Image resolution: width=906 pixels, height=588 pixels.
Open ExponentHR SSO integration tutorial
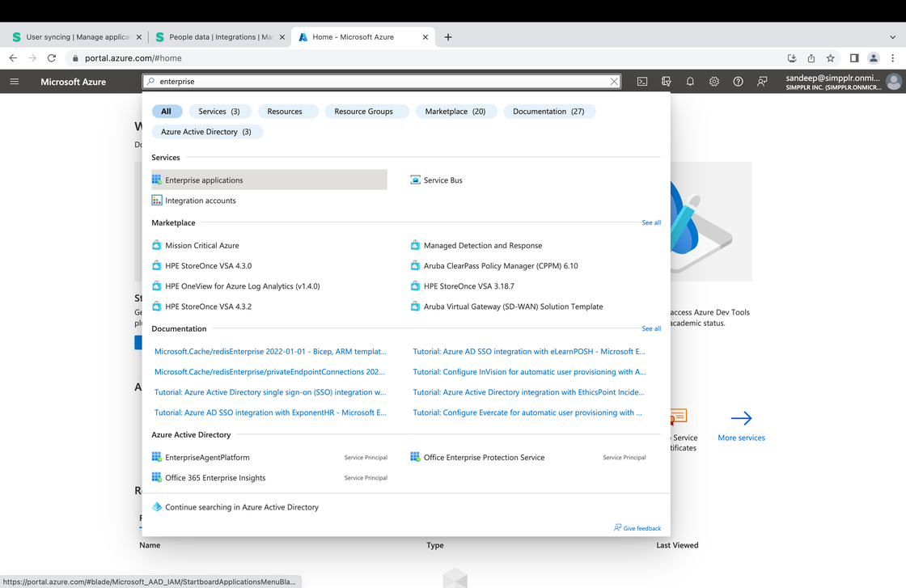click(x=270, y=412)
